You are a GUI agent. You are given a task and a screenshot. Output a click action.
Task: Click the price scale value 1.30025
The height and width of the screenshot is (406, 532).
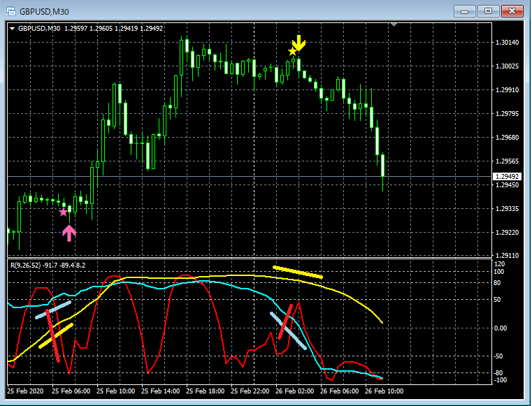507,66
